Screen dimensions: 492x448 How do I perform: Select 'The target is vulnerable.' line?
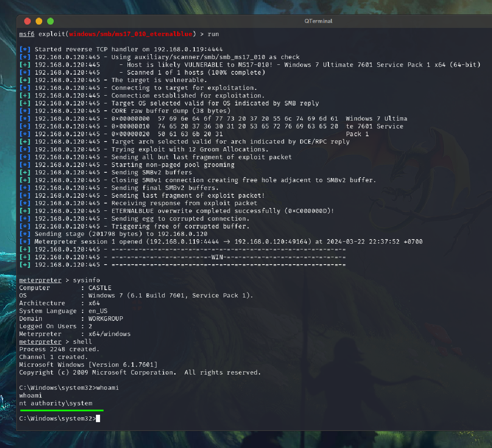coord(113,80)
